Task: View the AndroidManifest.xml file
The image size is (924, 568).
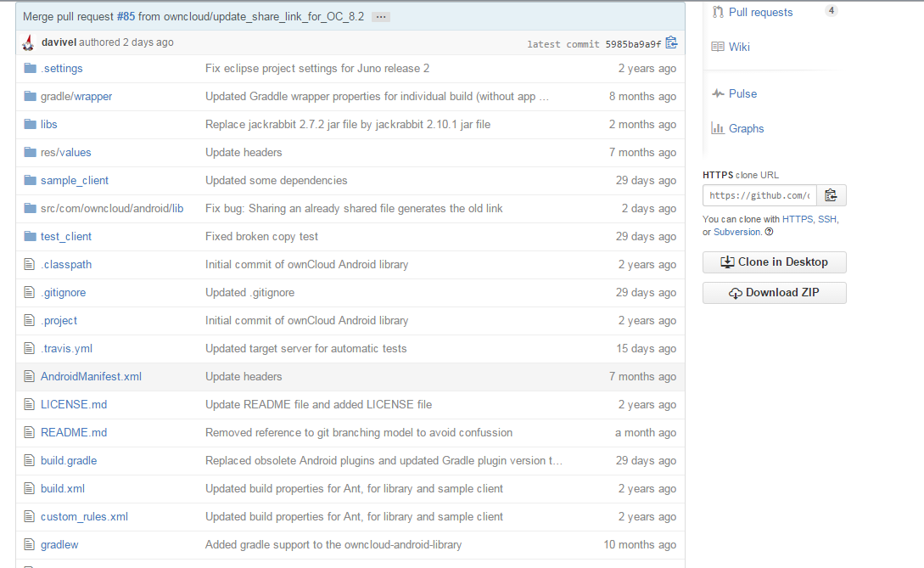Action: pyautogui.click(x=91, y=377)
